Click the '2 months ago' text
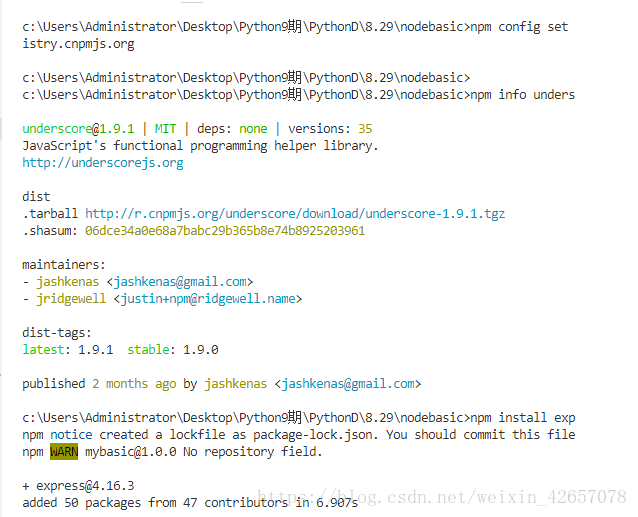 134,384
